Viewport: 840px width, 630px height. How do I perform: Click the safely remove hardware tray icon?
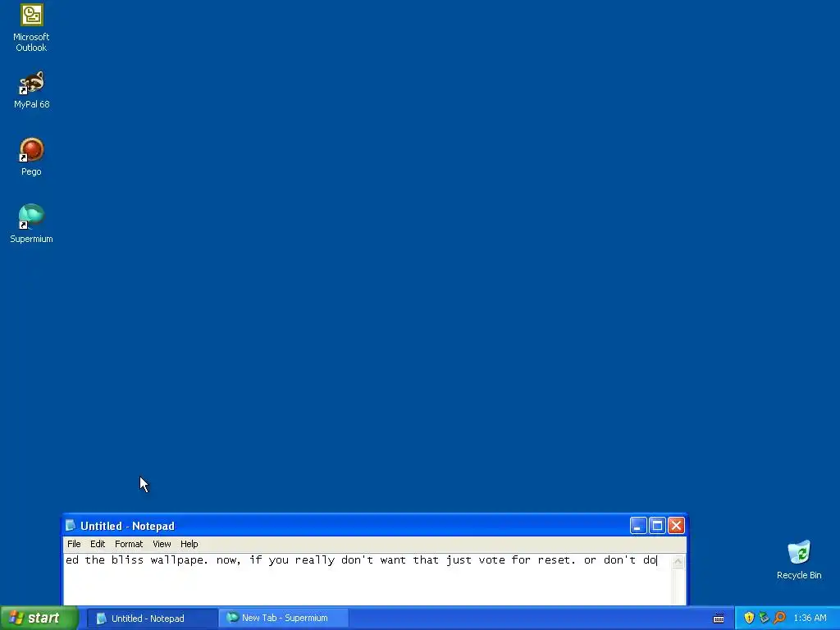[764, 619]
